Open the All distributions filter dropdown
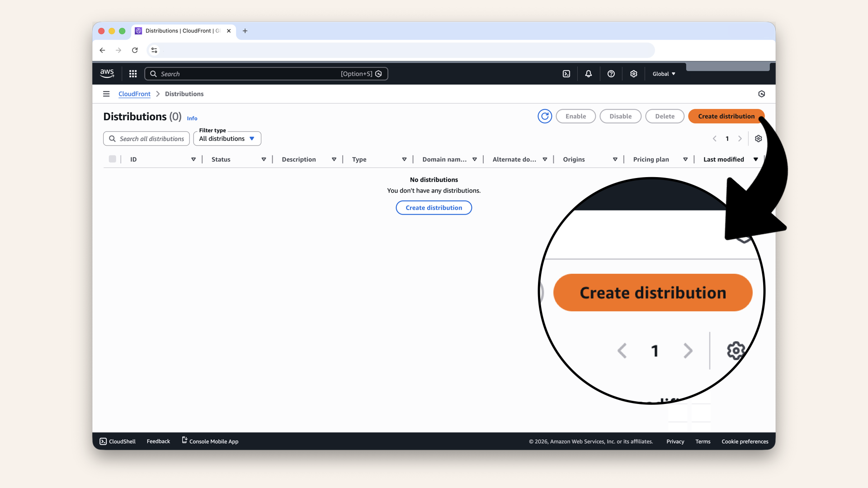 click(227, 139)
